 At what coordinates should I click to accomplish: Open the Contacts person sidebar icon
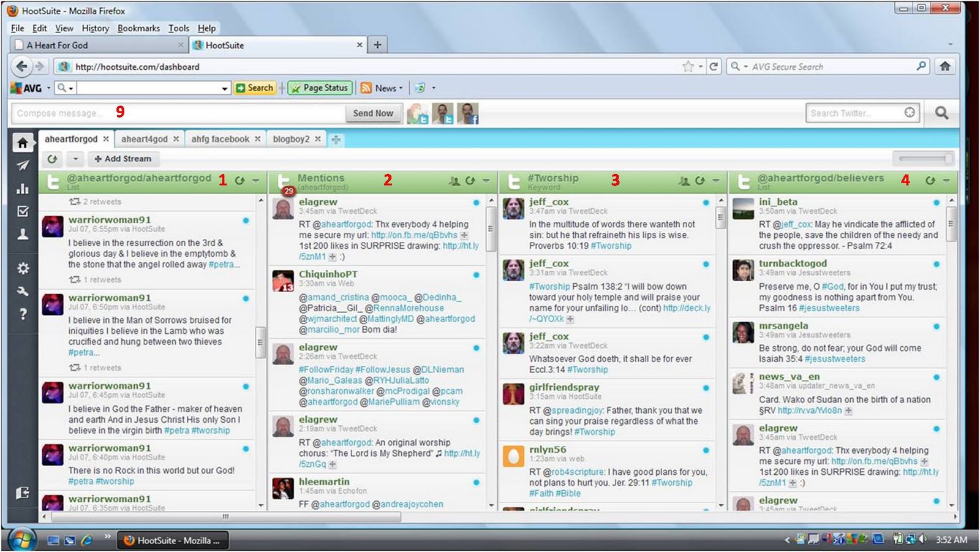coord(23,234)
